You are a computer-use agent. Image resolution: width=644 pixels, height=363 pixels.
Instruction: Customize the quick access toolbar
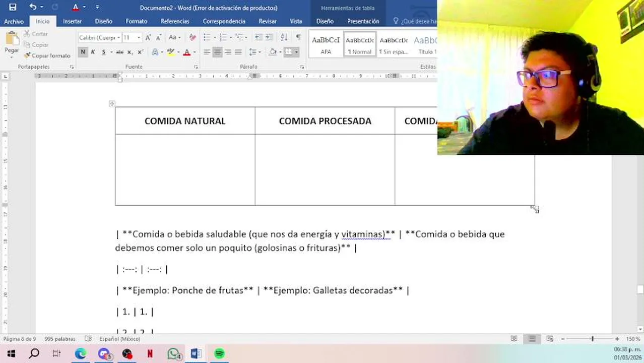[97, 7]
